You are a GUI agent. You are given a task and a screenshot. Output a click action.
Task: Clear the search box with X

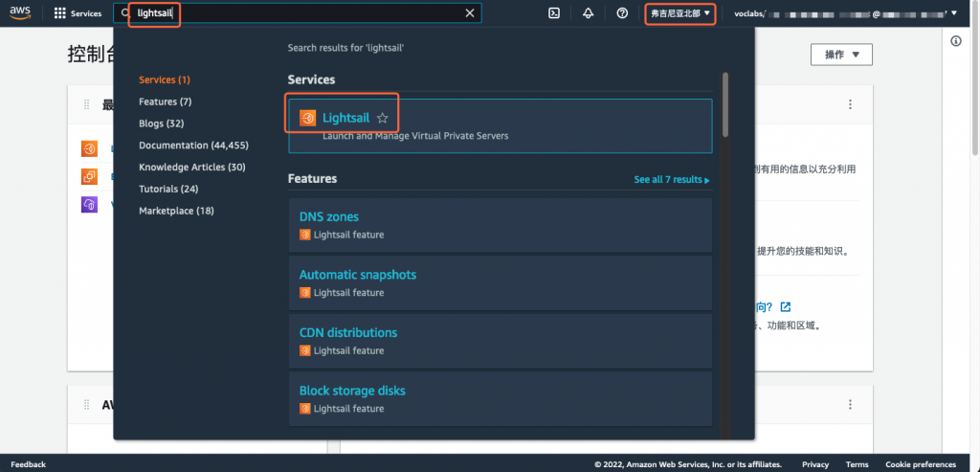(x=470, y=13)
